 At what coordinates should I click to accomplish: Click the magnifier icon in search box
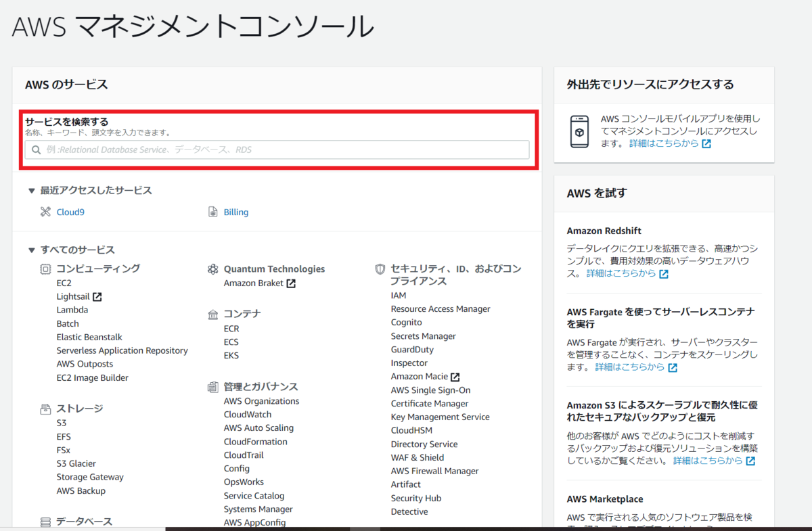(37, 149)
